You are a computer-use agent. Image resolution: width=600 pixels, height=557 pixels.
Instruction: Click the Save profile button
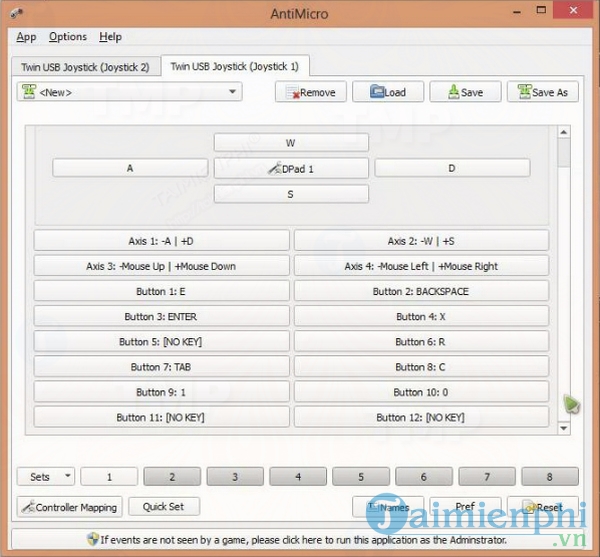point(465,92)
